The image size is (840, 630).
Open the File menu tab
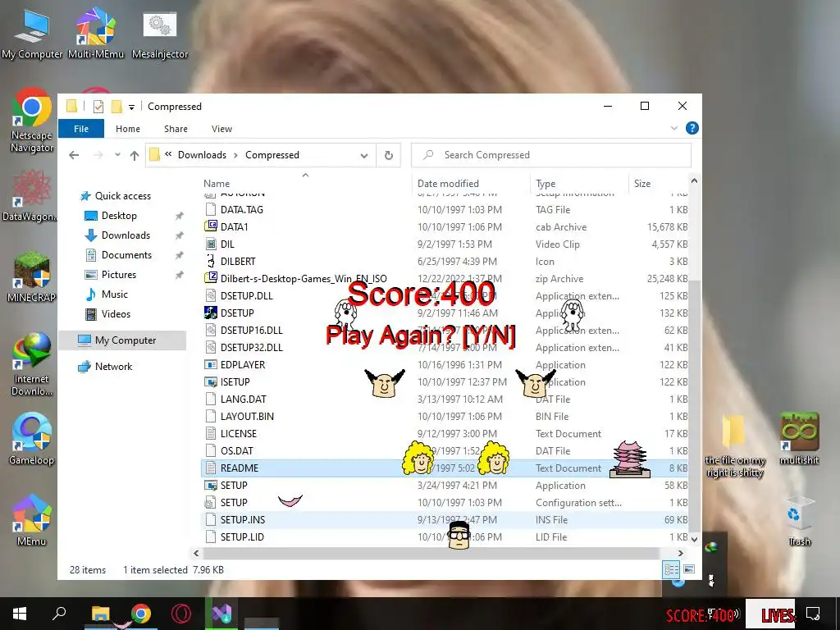[x=81, y=129]
